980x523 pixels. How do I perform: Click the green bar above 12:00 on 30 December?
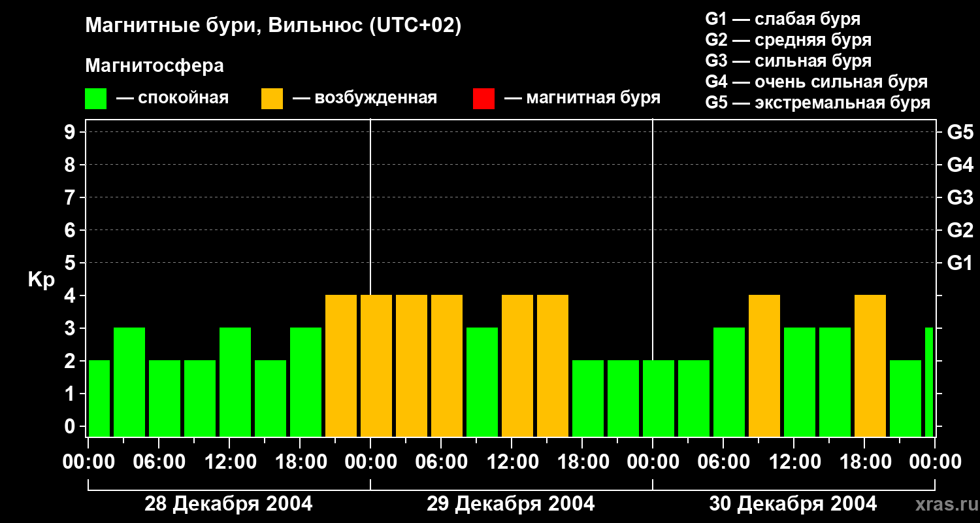[800, 382]
